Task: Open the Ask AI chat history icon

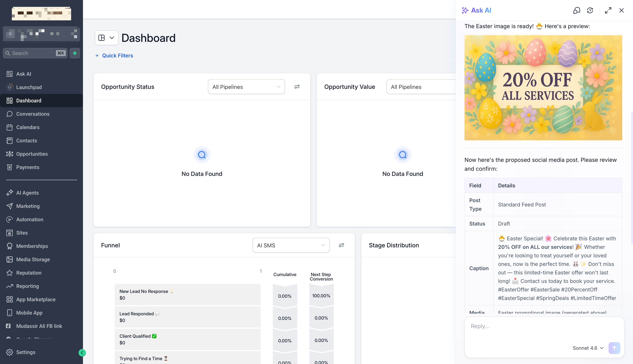Action: click(590, 10)
